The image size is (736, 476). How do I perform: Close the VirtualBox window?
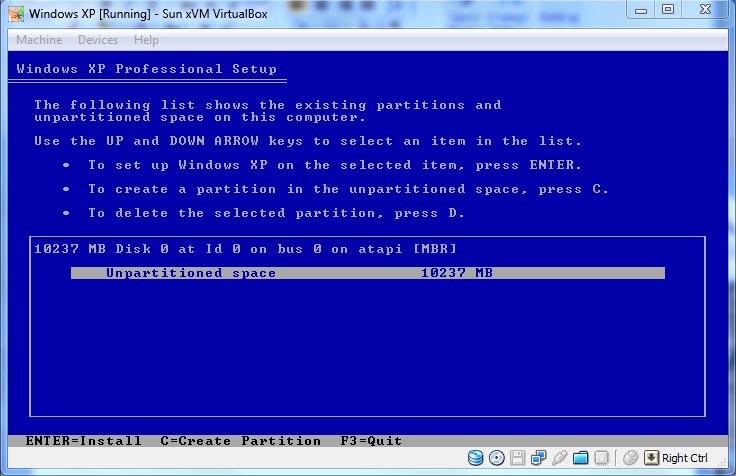click(x=705, y=10)
